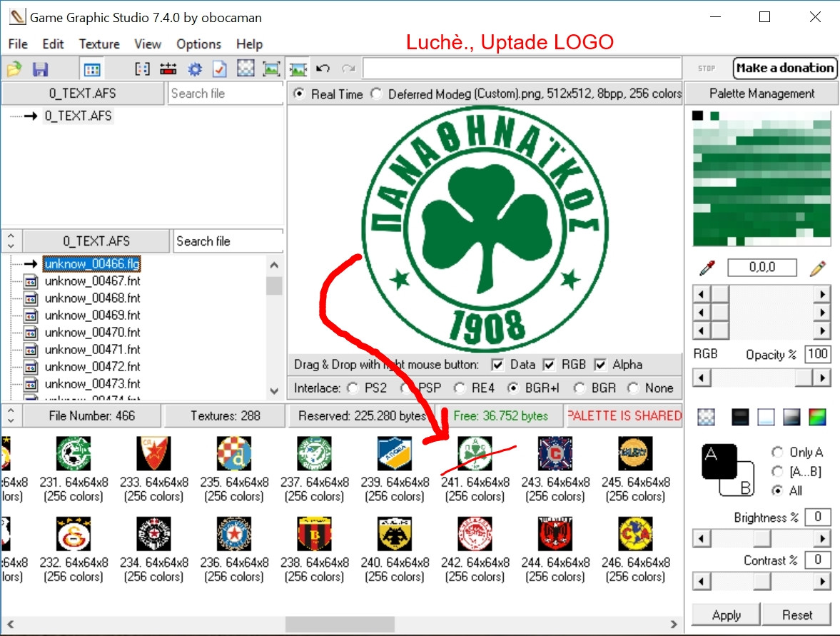840x636 pixels.
Task: Click the black background preset icon
Action: pyautogui.click(x=740, y=417)
